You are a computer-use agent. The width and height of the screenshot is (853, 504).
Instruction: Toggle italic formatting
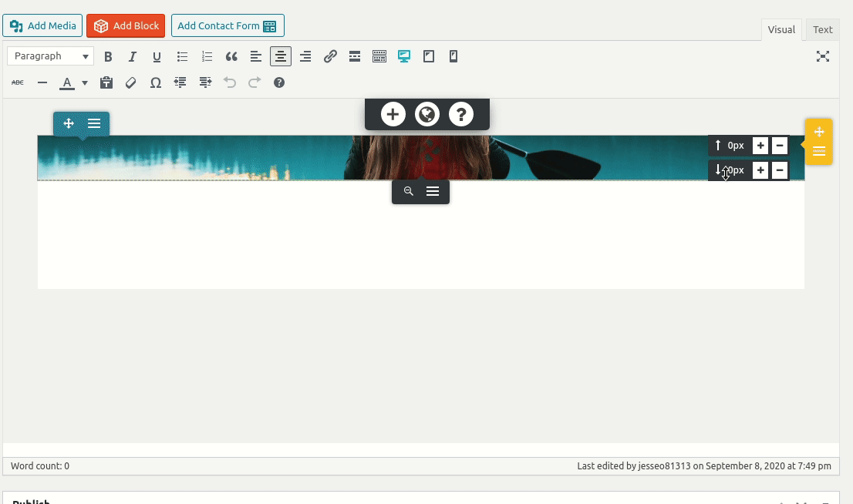pyautogui.click(x=132, y=56)
